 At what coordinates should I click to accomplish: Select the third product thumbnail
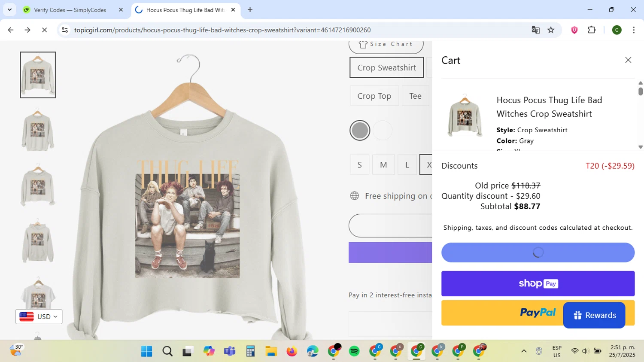[x=38, y=186]
